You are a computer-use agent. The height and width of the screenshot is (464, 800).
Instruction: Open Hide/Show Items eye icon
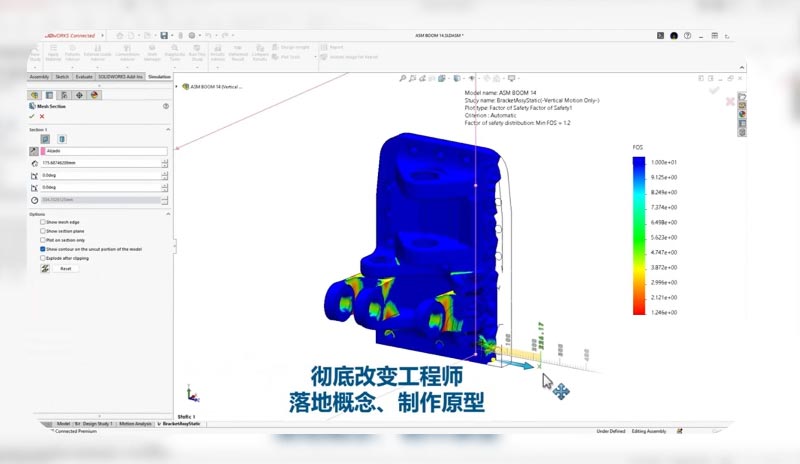click(x=472, y=78)
